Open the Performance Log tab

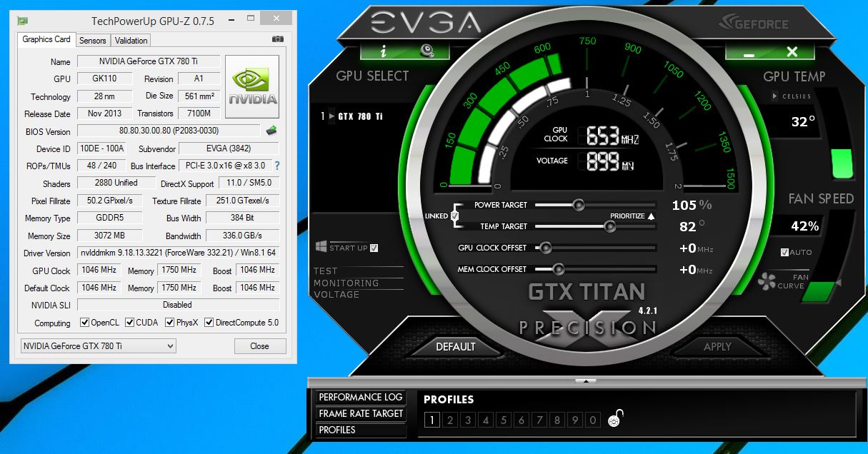point(361,397)
